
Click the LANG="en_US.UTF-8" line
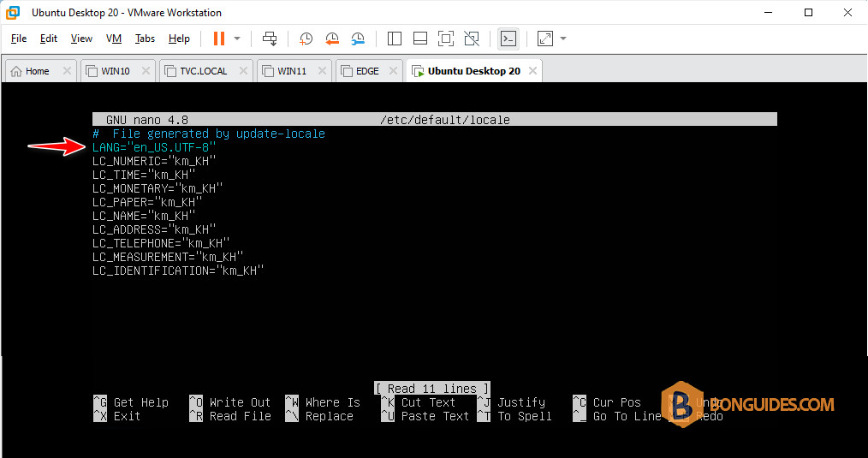pos(154,147)
